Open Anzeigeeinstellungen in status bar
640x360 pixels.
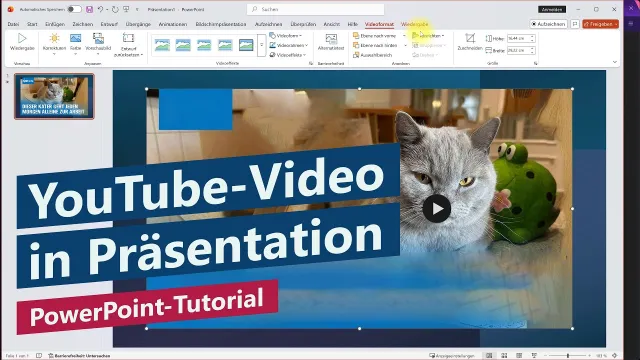tap(452, 356)
